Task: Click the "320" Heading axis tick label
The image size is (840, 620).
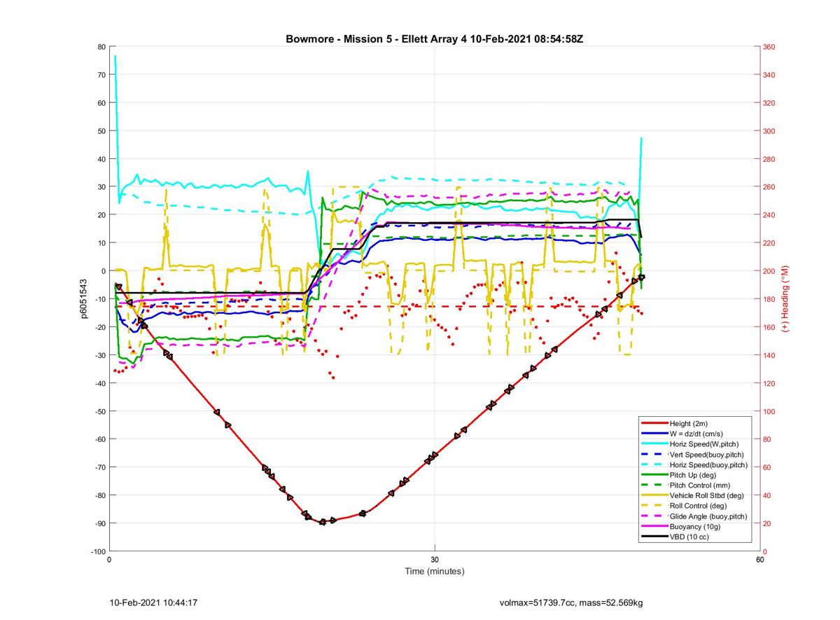Action: tap(769, 103)
